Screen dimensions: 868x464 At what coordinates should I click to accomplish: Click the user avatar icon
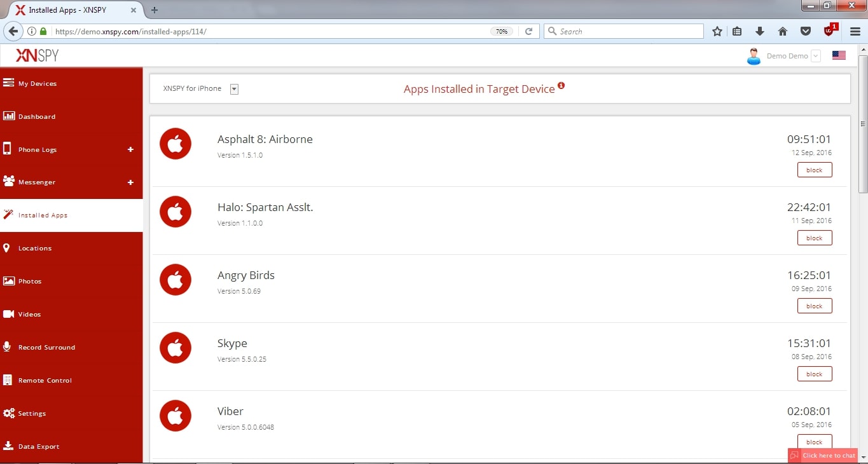pos(754,56)
